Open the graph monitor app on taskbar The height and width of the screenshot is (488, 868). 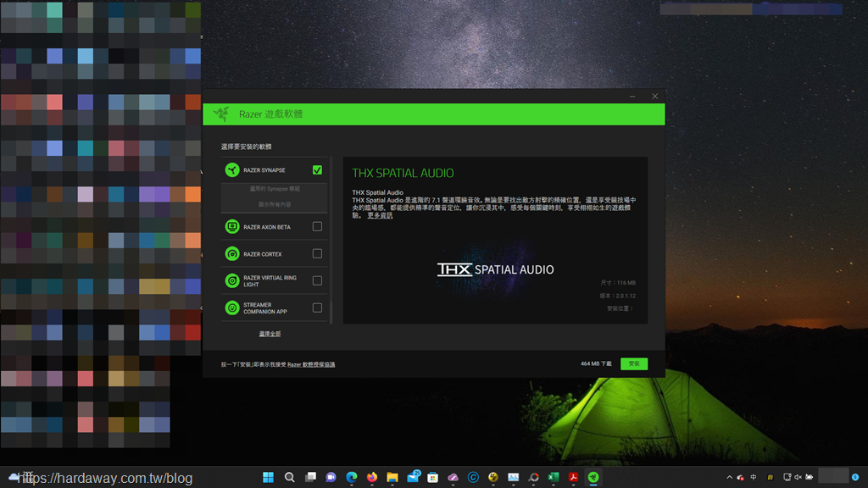(x=514, y=477)
